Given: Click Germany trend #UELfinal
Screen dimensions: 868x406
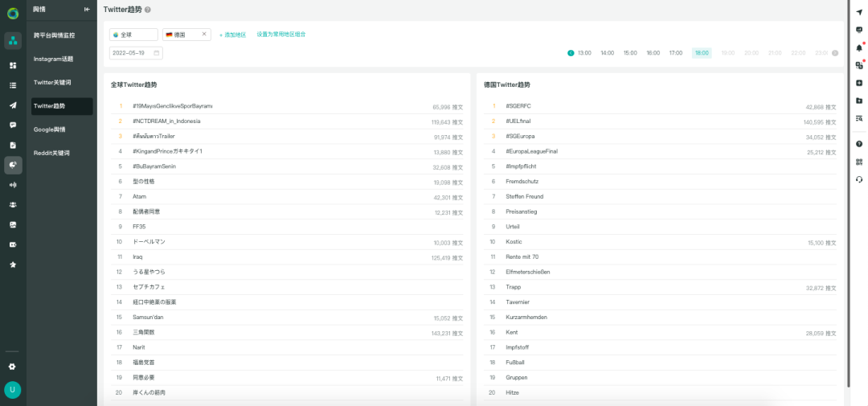Looking at the screenshot, I should (x=518, y=121).
